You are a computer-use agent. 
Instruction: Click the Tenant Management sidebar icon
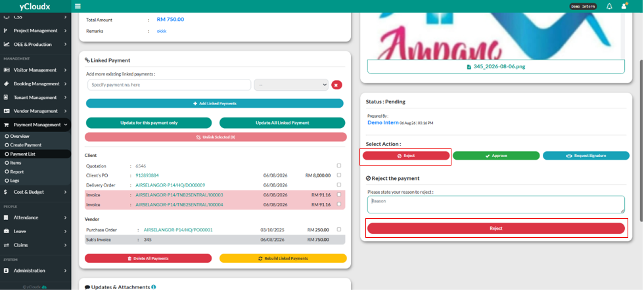[6, 98]
